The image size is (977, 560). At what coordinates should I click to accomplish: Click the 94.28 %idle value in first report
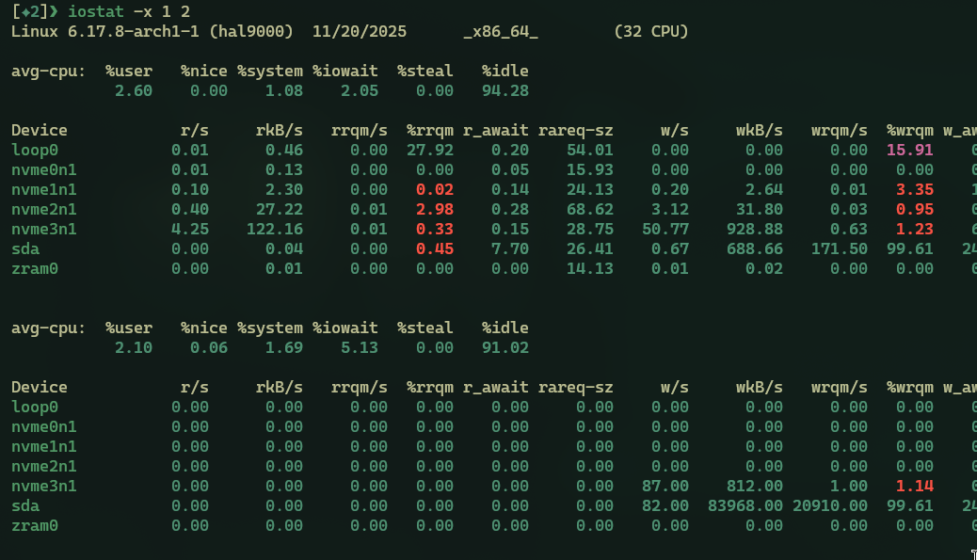(x=505, y=90)
